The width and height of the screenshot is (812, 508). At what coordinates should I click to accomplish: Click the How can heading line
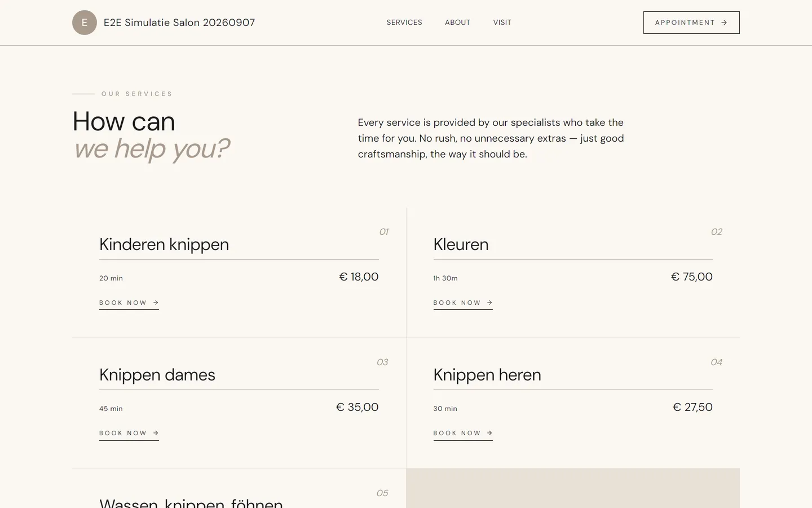coord(124,121)
